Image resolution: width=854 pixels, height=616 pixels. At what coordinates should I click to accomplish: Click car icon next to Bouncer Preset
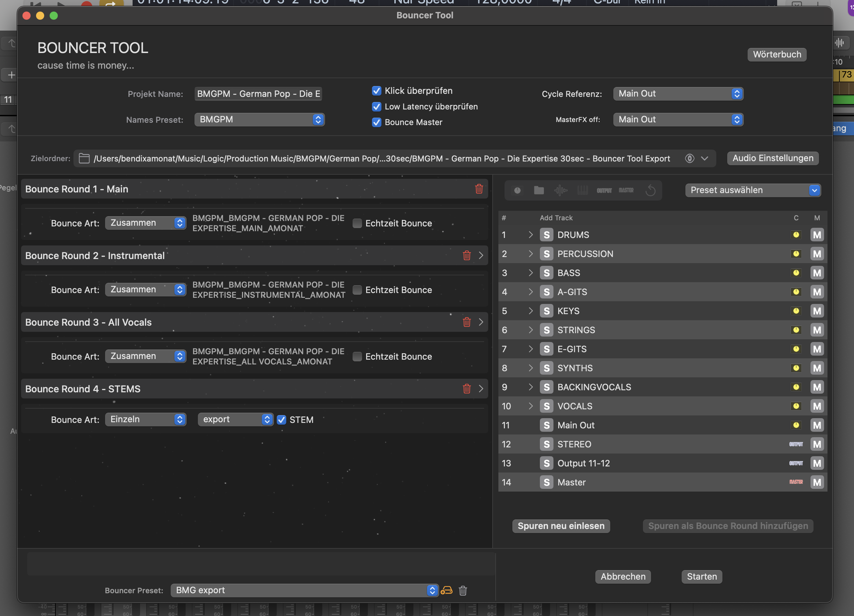(x=447, y=590)
